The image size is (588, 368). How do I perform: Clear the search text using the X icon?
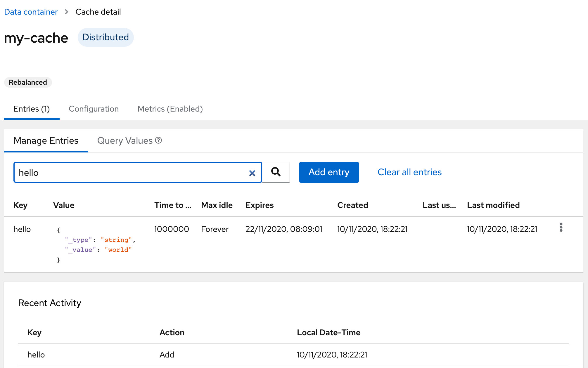pyautogui.click(x=252, y=173)
